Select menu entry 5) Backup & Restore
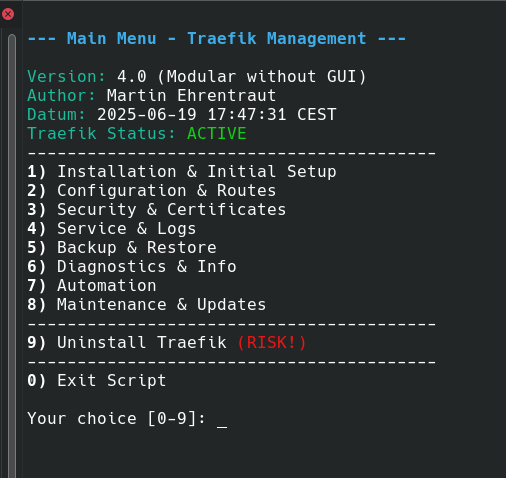The width and height of the screenshot is (506, 478). (x=122, y=248)
